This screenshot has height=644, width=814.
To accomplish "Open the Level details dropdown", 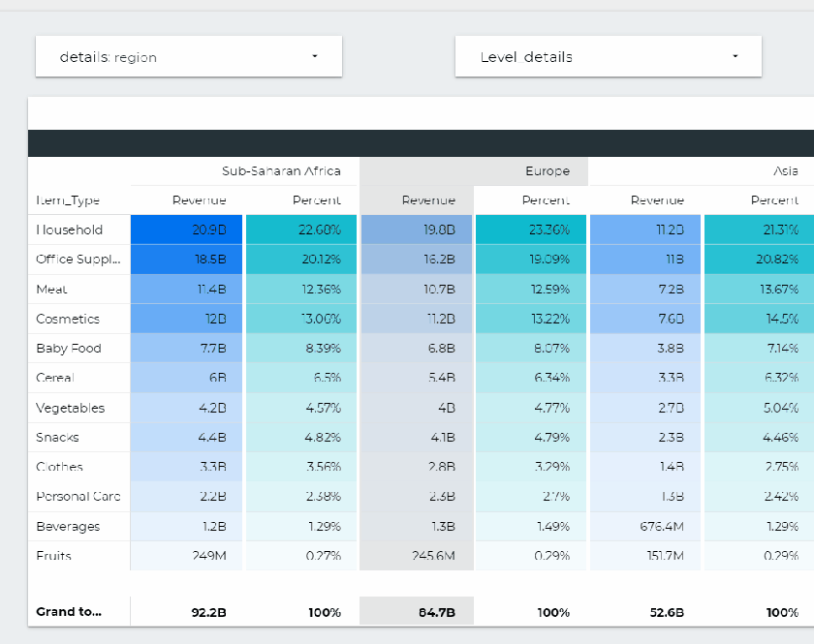I will coord(608,56).
